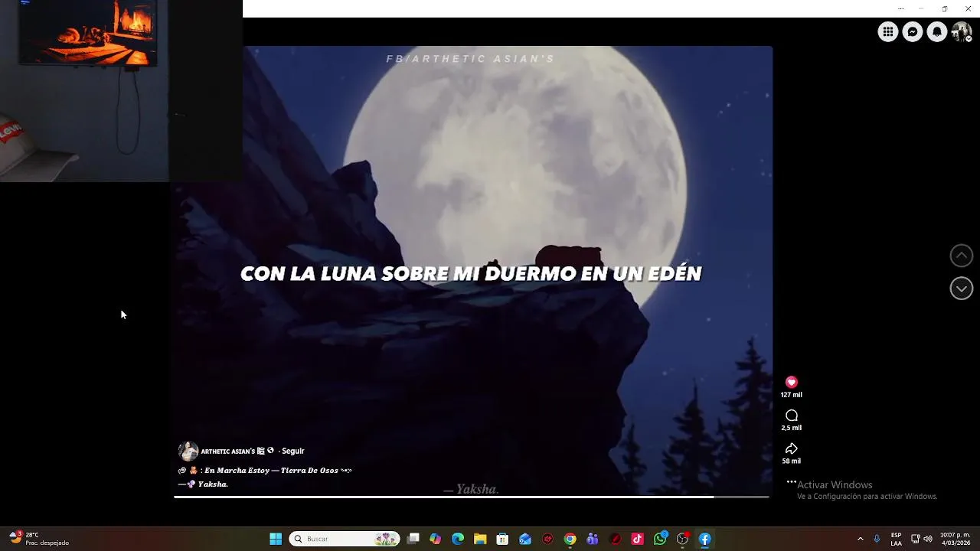Open TikTok from the taskbar

[x=638, y=539]
